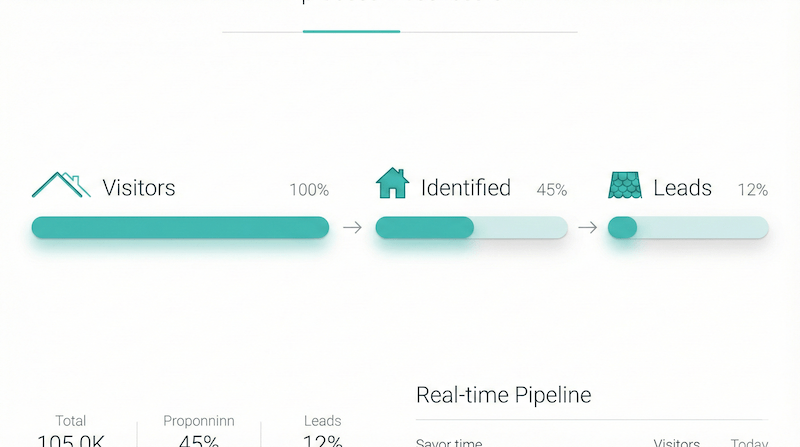Click the Visitors rooftop outline icon
Screen dimensions: 800x447
click(61, 185)
